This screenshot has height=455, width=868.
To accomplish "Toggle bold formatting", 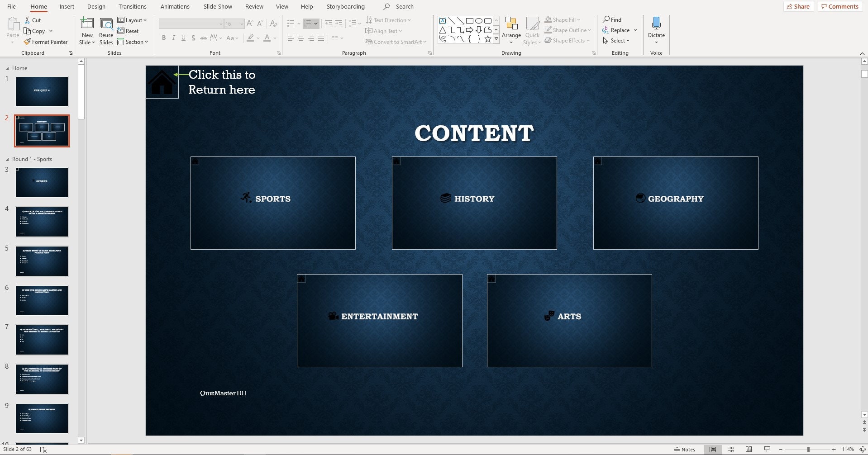I will (164, 38).
